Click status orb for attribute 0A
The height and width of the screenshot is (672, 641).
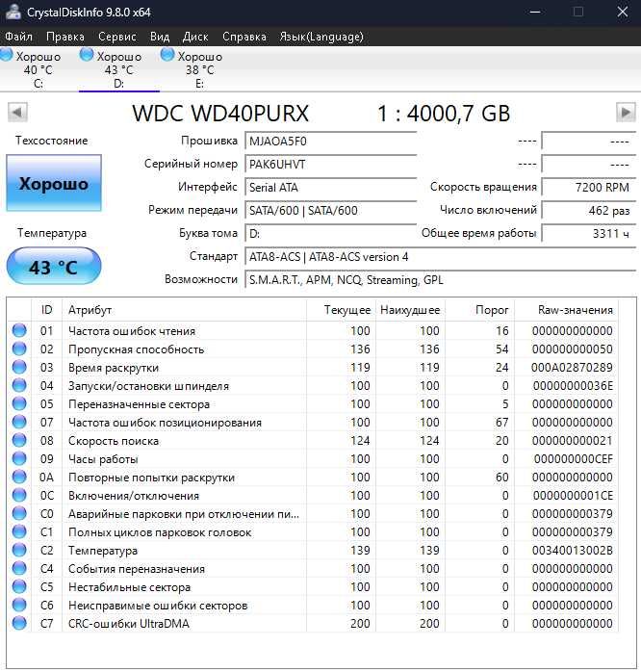pyautogui.click(x=19, y=477)
